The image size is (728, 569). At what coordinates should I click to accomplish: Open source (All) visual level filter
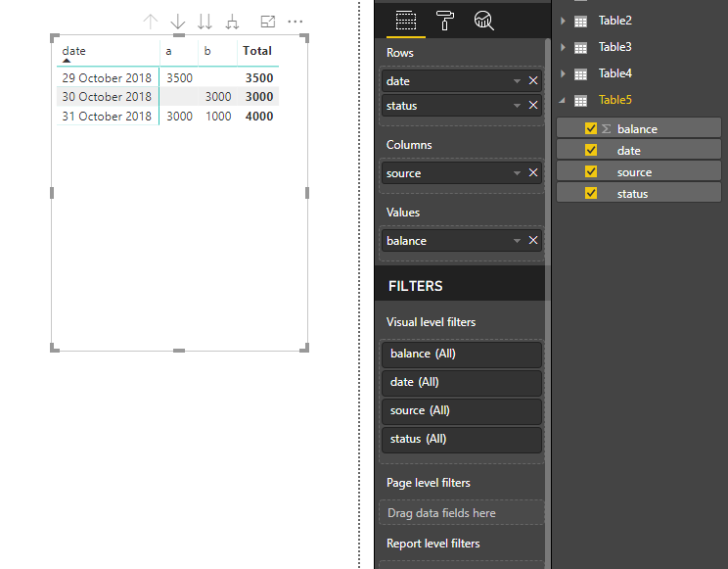pos(462,411)
